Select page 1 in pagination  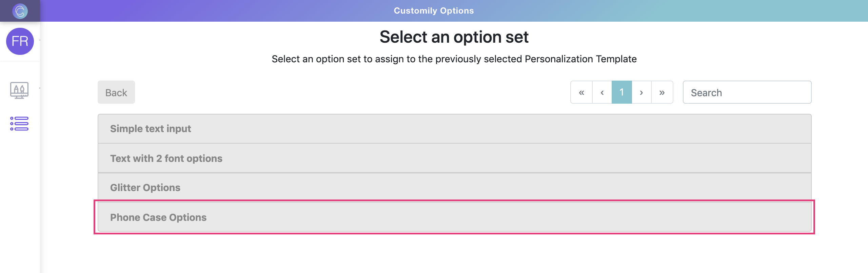coord(622,92)
